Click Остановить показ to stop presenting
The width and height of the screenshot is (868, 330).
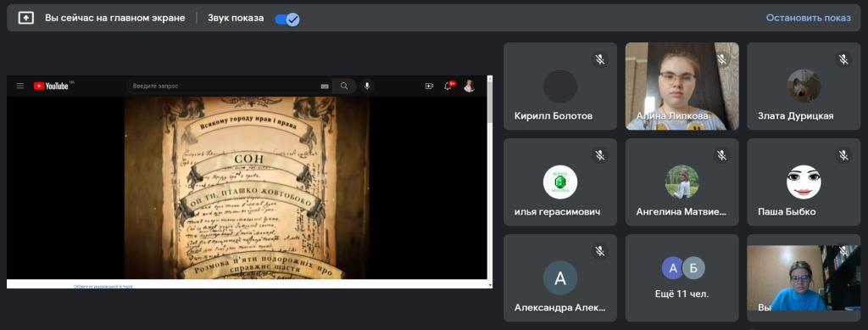[x=808, y=18]
